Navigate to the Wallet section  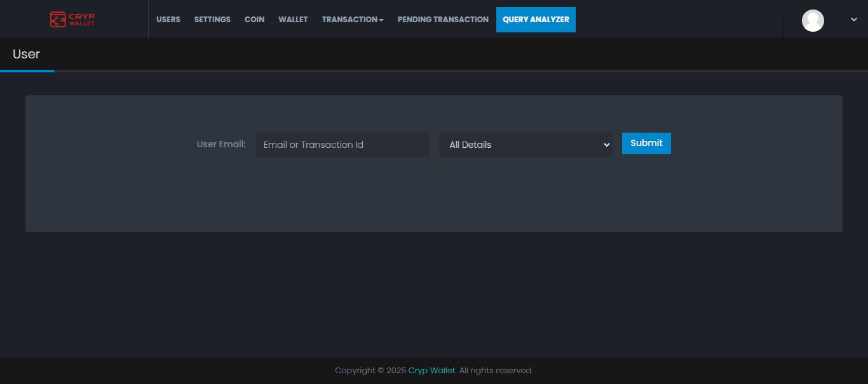(x=293, y=20)
